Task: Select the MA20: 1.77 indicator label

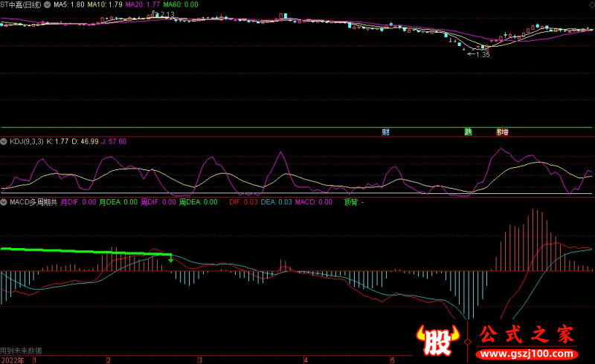Action: coord(144,4)
